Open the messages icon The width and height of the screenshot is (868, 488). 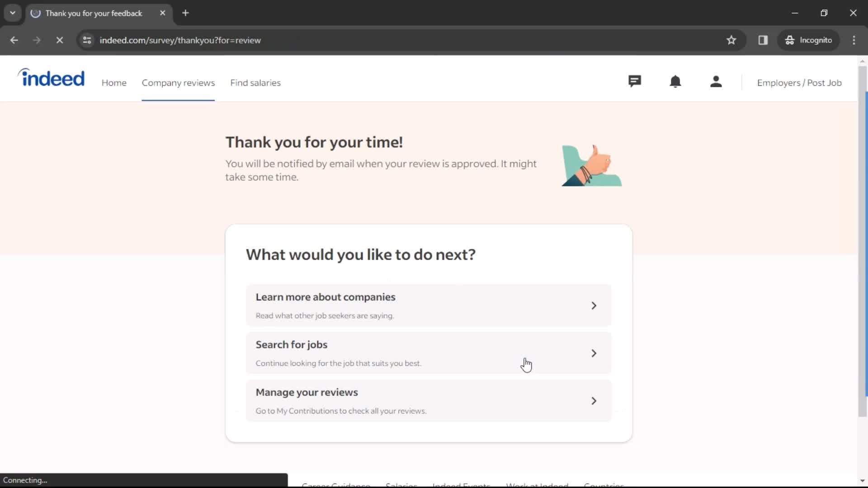(x=635, y=82)
